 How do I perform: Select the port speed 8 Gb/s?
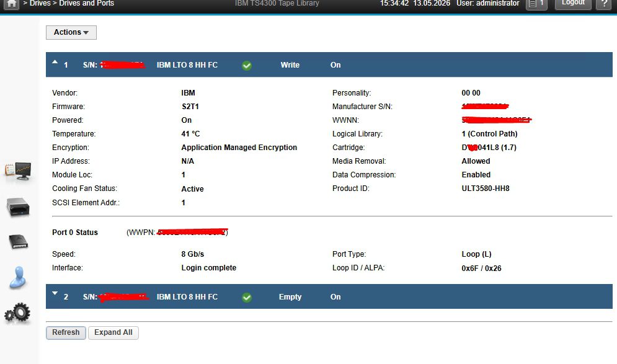tap(193, 254)
